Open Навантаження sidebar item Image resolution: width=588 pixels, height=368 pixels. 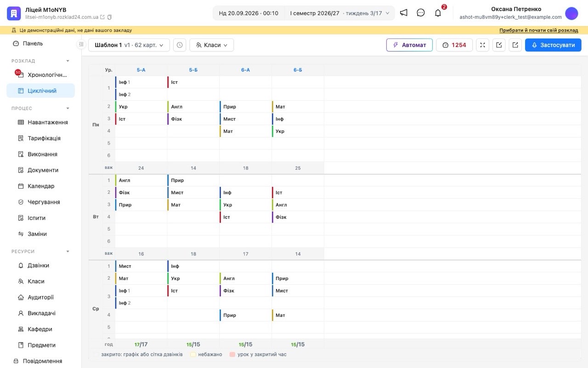40,122
